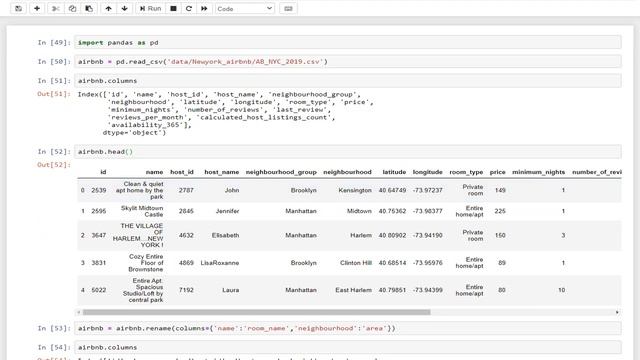Click the 'Clinton Hill' neighbourhood cell
Image resolution: width=640 pixels, height=360 pixels.
pyautogui.click(x=356, y=263)
